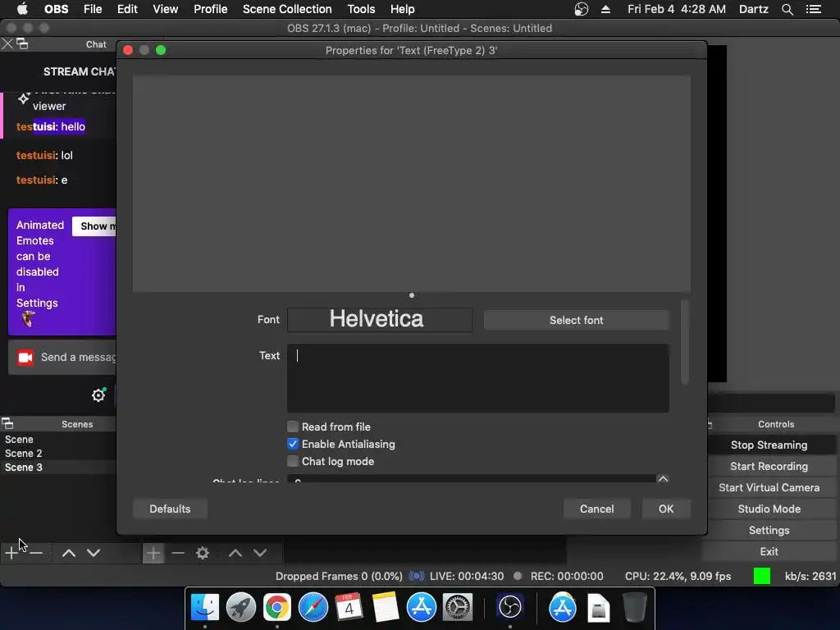Move source down in the sources toolbar
This screenshot has width=840, height=630.
click(260, 553)
